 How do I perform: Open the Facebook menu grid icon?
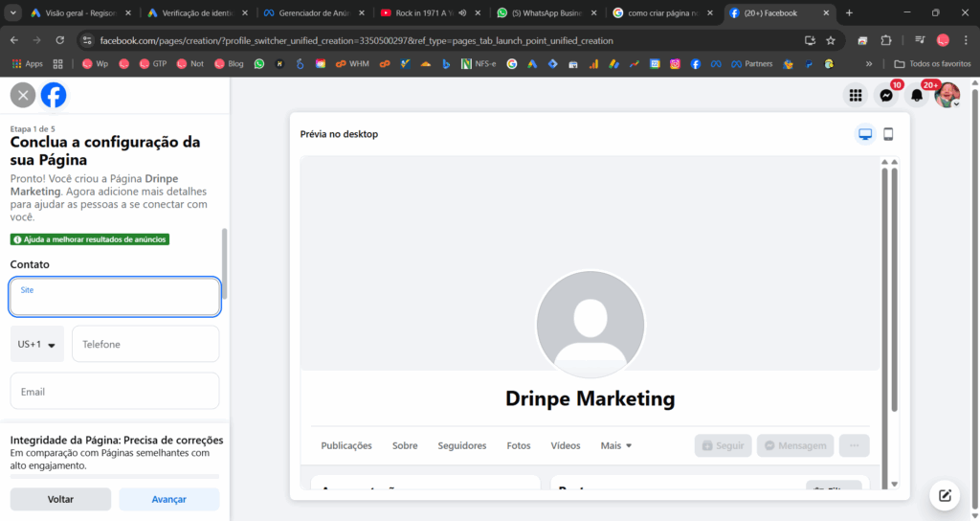[x=856, y=95]
